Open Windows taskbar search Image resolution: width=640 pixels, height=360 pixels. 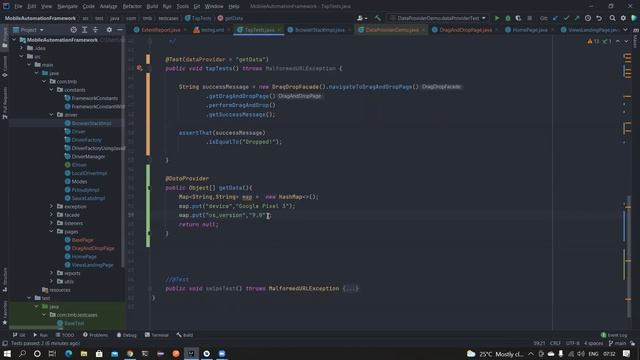point(22,353)
